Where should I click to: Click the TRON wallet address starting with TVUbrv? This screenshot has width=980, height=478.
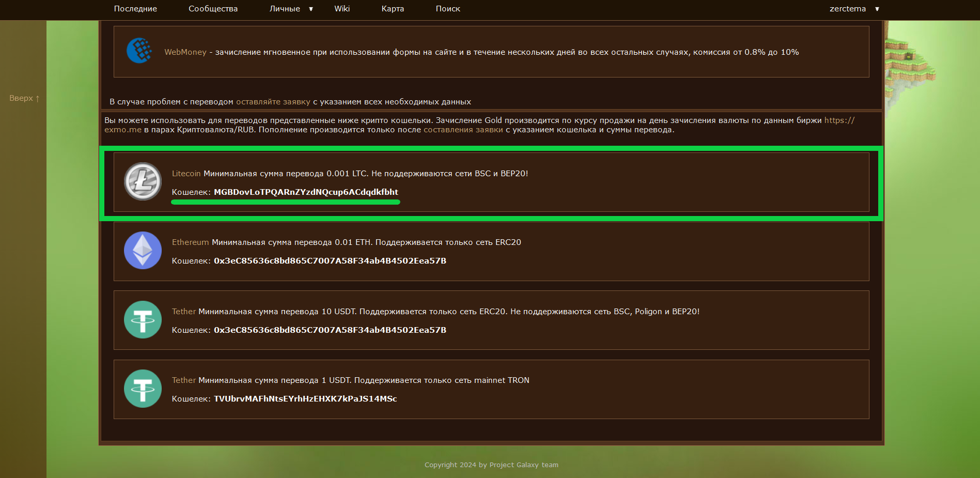tap(305, 399)
